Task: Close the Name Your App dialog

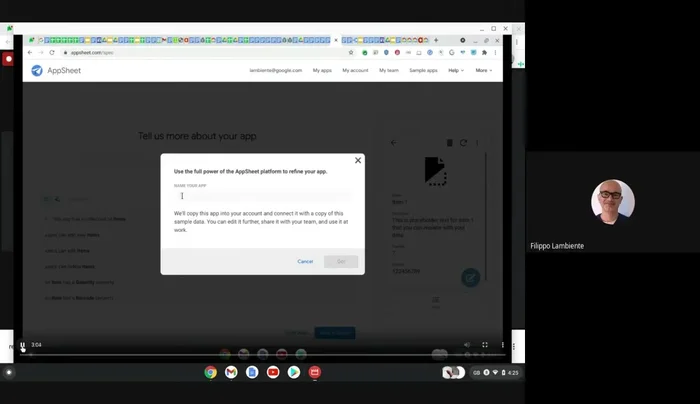Action: click(358, 160)
